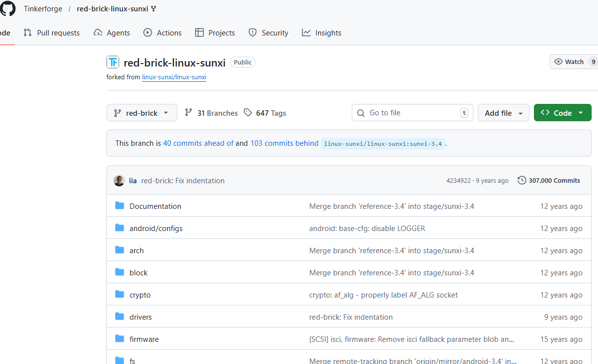Open the Documentation folder icon
This screenshot has width=598, height=364.
[x=120, y=206]
